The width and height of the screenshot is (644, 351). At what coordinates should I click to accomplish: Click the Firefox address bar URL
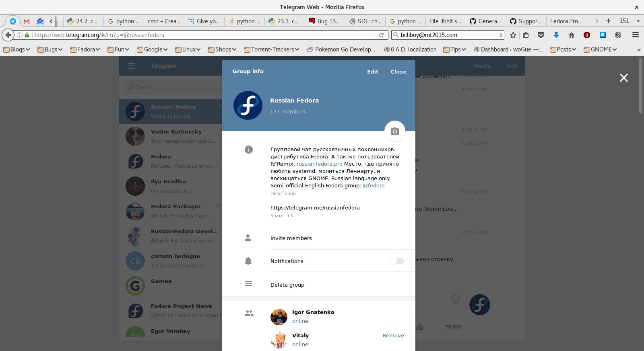(99, 35)
